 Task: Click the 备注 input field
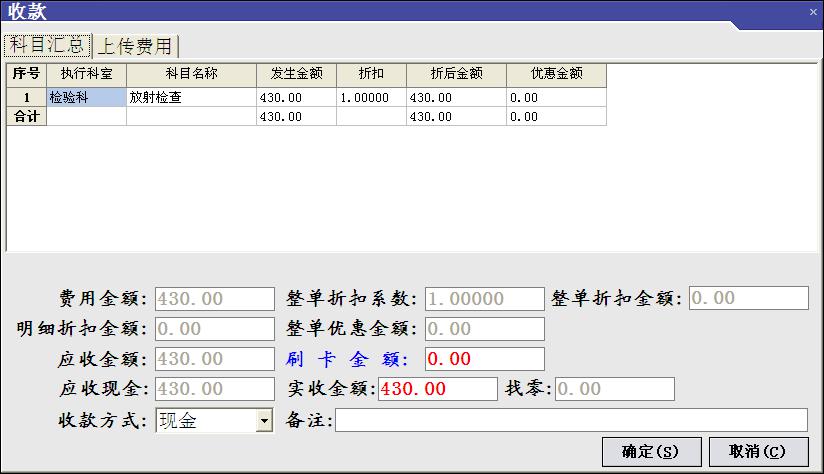[570, 420]
